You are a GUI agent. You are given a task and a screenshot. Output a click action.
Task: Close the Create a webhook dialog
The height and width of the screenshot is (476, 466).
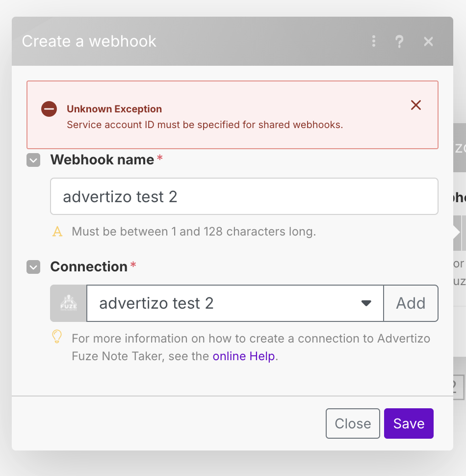point(429,41)
